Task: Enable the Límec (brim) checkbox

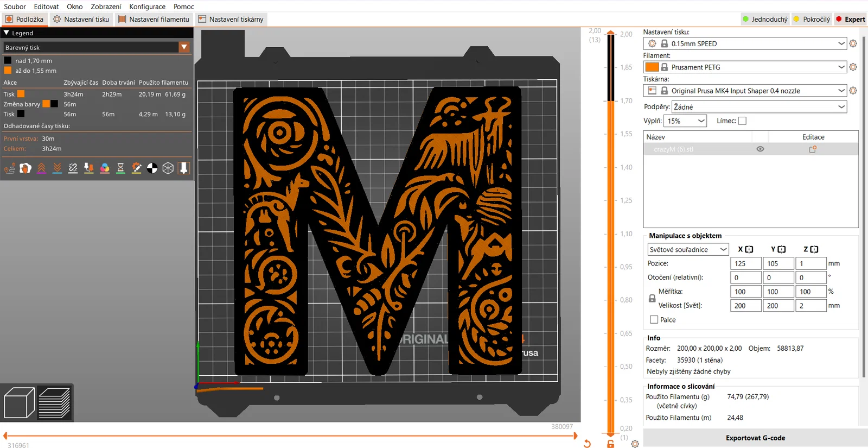Action: (x=742, y=121)
